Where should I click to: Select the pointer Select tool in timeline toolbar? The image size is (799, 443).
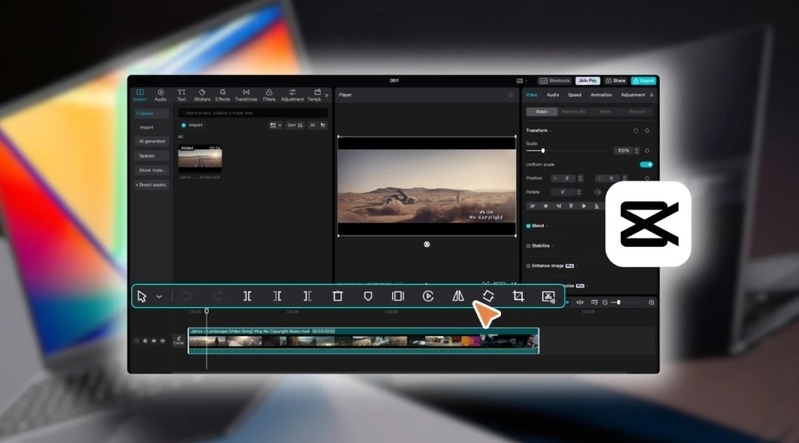point(142,296)
